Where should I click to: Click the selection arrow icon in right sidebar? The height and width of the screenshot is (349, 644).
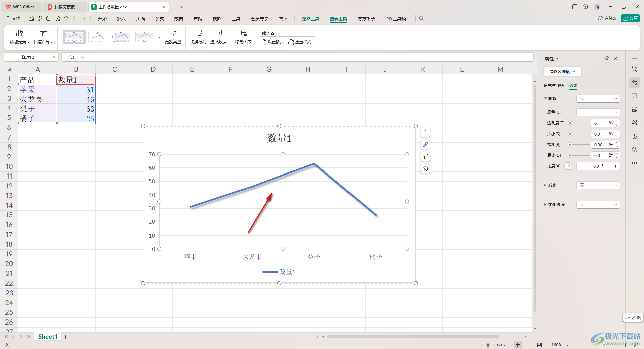[635, 69]
